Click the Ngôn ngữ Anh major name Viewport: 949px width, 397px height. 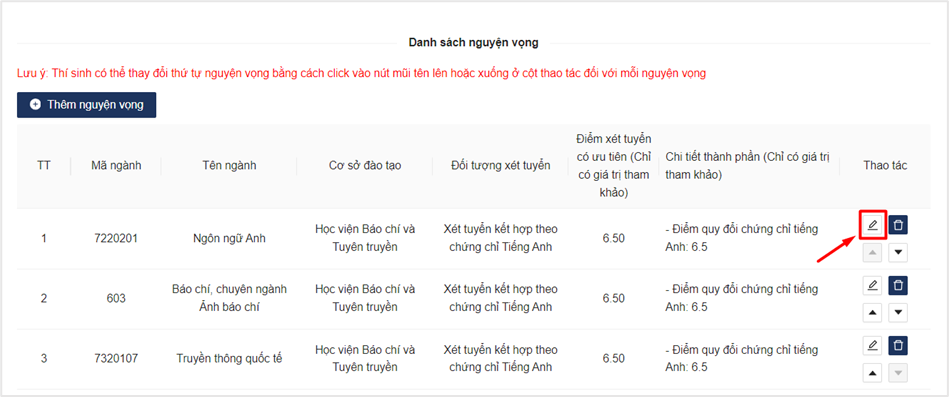tap(229, 238)
